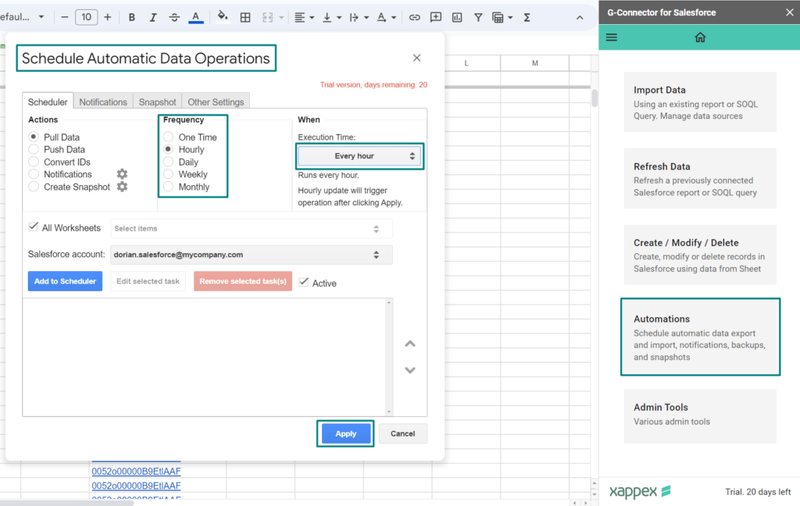The width and height of the screenshot is (800, 506).
Task: Insert chart via toolbar icon
Action: [457, 17]
